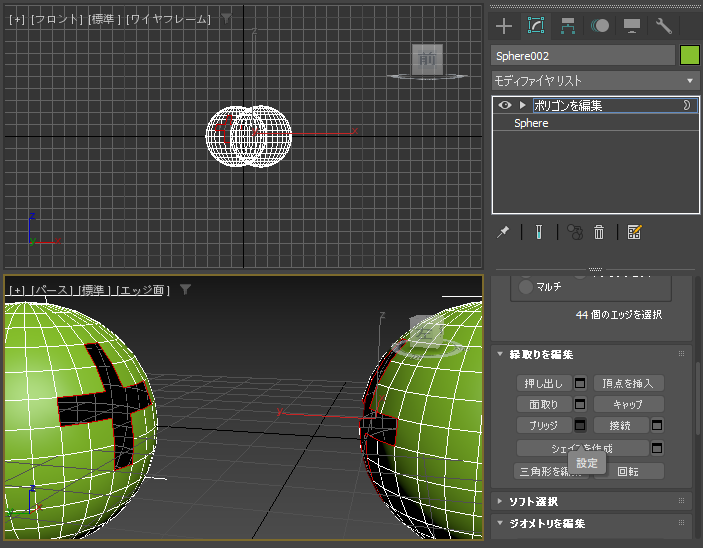Open the Display panel tab
The image size is (703, 548).
tap(632, 26)
